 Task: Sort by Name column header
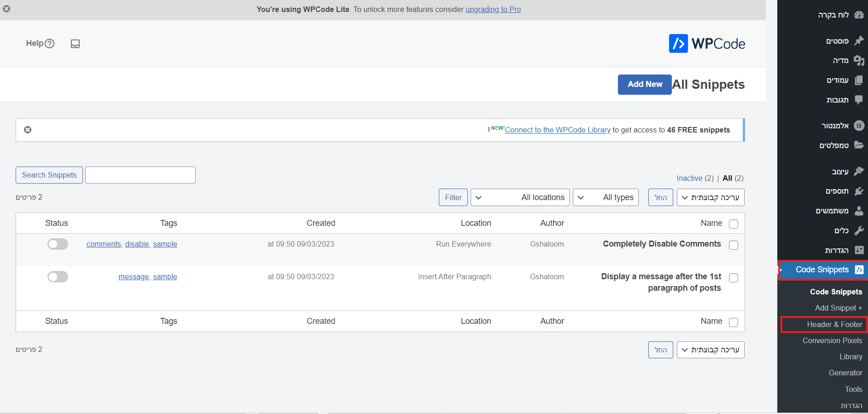click(x=711, y=223)
